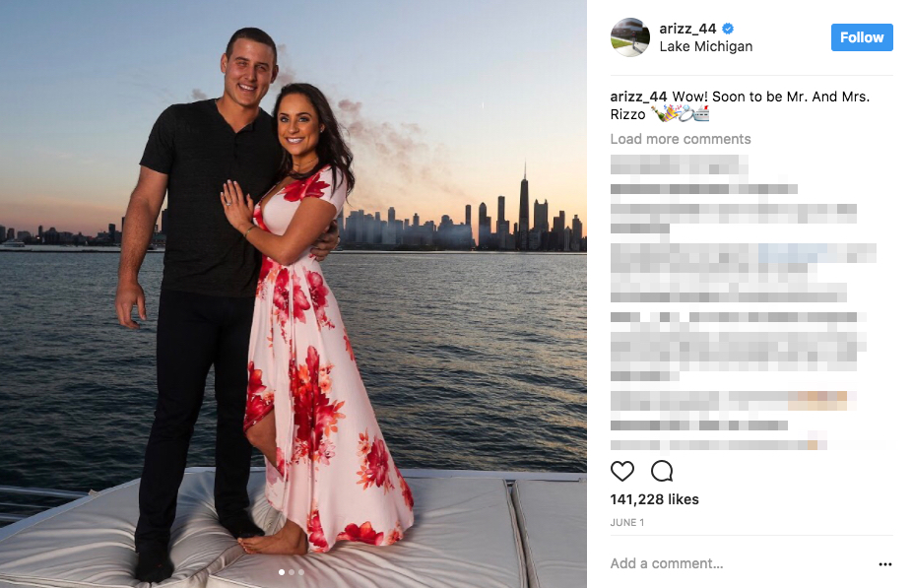Expand with Load more comments
913x588 pixels.
click(681, 139)
